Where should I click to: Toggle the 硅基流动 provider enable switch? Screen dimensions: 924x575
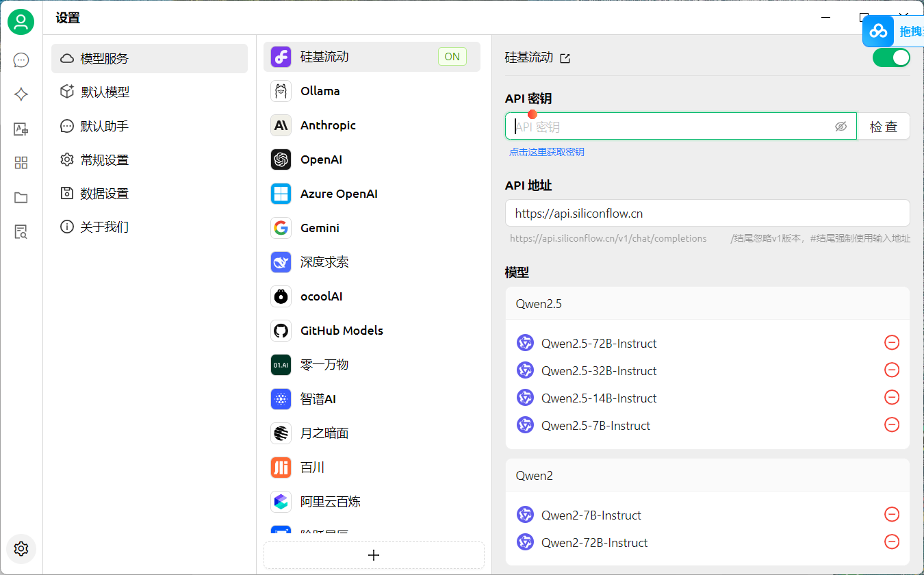891,57
